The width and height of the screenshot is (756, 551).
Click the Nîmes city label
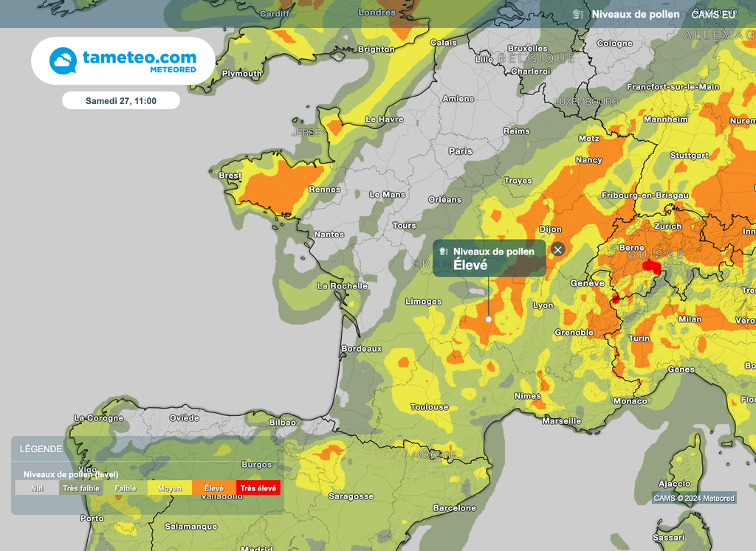point(527,396)
